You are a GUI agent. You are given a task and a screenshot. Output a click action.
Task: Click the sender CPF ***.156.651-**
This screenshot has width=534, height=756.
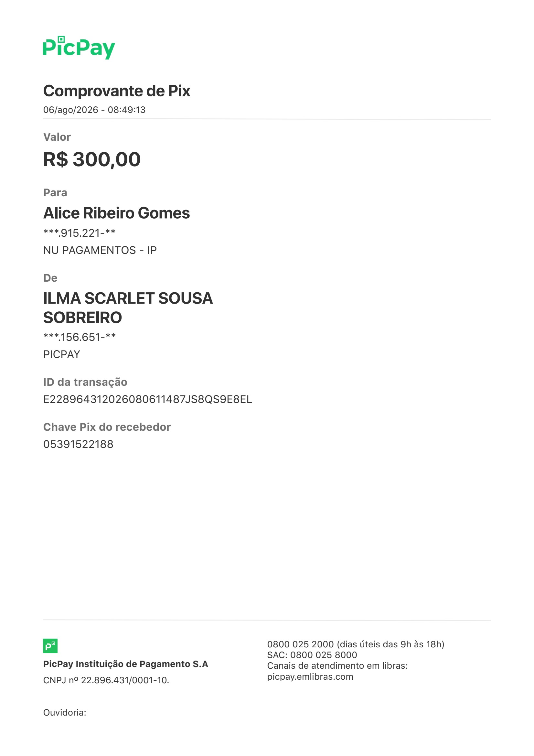tap(79, 337)
